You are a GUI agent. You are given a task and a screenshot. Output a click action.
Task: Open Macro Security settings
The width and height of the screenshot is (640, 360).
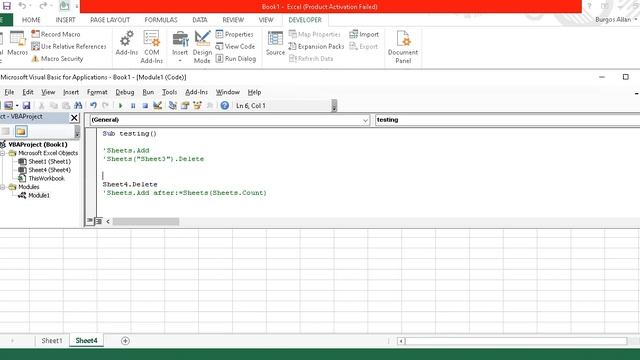tap(57, 59)
